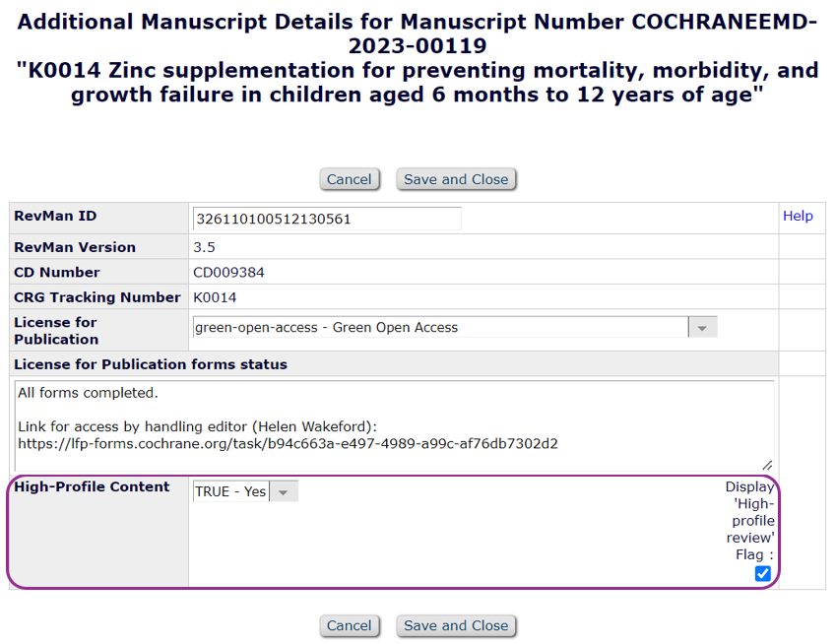Click the bottom Cancel button

point(350,625)
